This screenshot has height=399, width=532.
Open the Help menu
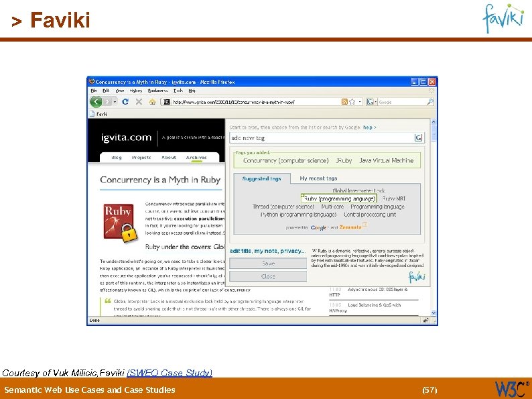click(192, 91)
